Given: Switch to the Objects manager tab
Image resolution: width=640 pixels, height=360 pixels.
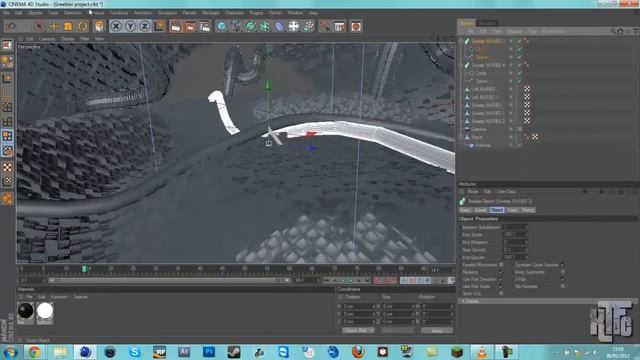Looking at the screenshot, I should pos(467,23).
